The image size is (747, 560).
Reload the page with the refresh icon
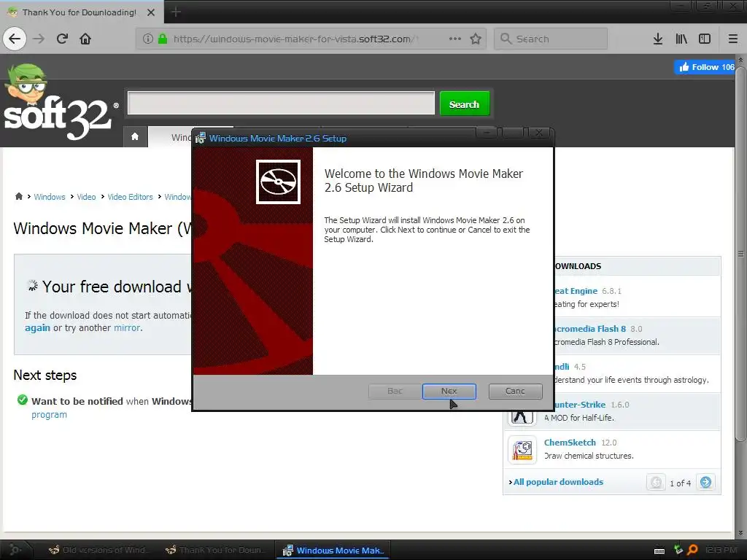63,39
